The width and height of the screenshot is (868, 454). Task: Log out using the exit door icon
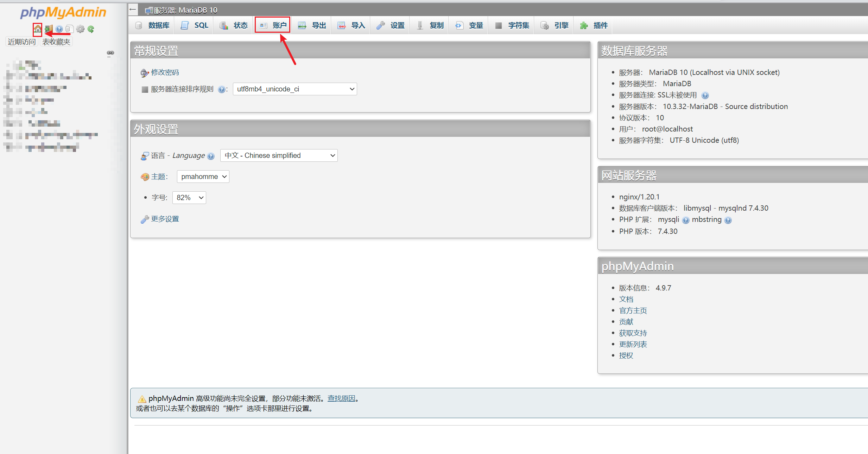point(49,29)
